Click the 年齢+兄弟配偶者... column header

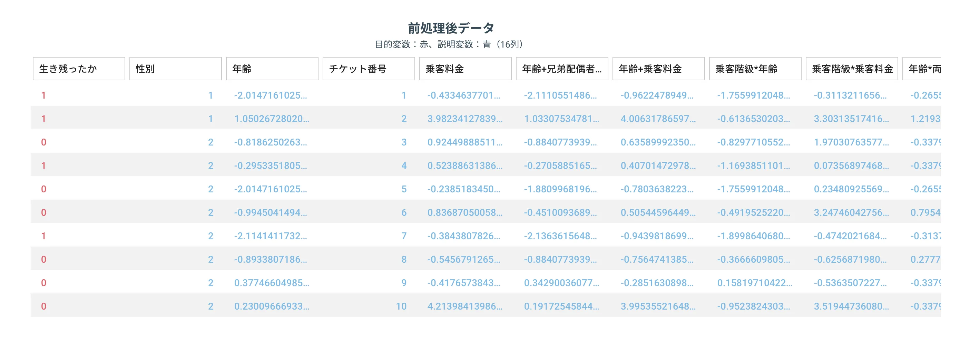(562, 69)
